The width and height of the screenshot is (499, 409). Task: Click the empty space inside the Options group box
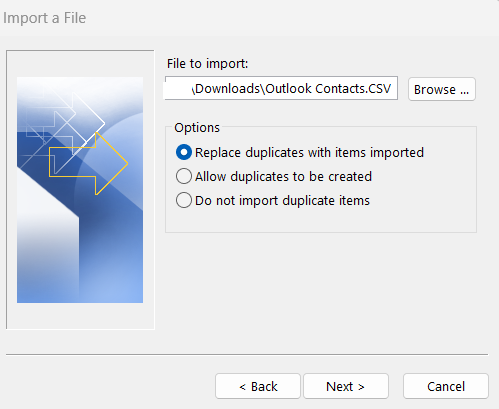(x=321, y=220)
